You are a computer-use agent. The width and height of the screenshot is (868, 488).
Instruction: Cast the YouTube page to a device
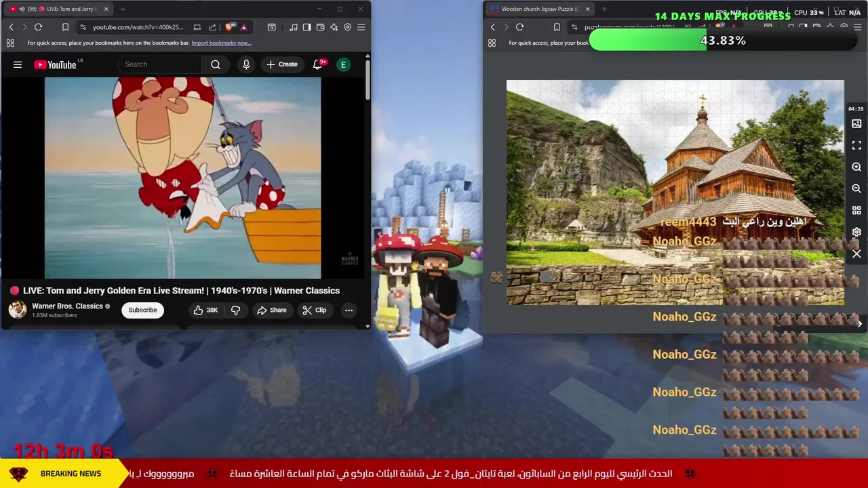pos(197,27)
